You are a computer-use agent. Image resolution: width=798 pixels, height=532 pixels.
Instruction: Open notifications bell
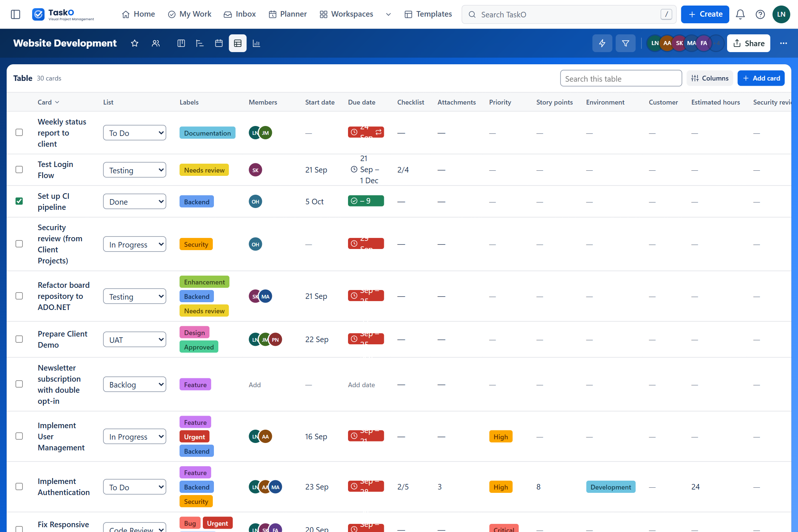pos(740,14)
